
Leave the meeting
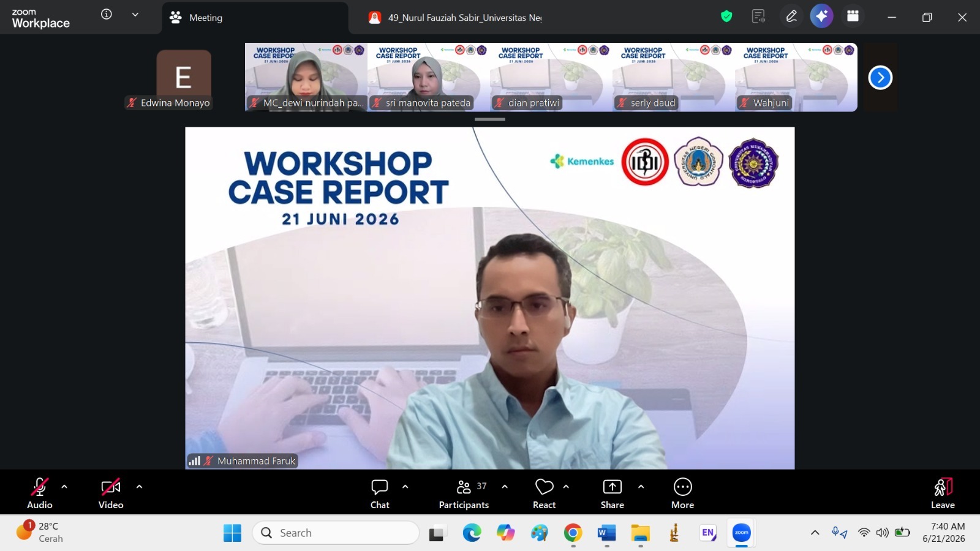coord(943,493)
